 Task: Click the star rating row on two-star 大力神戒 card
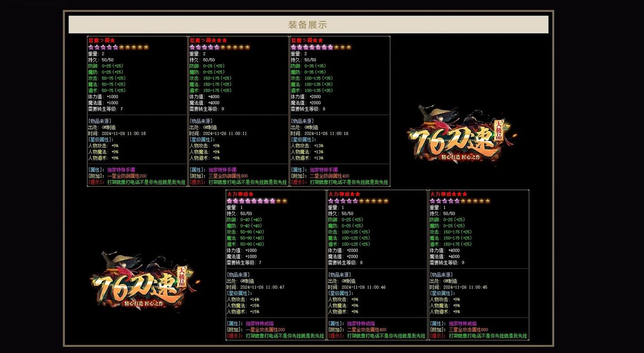[x=358, y=201]
